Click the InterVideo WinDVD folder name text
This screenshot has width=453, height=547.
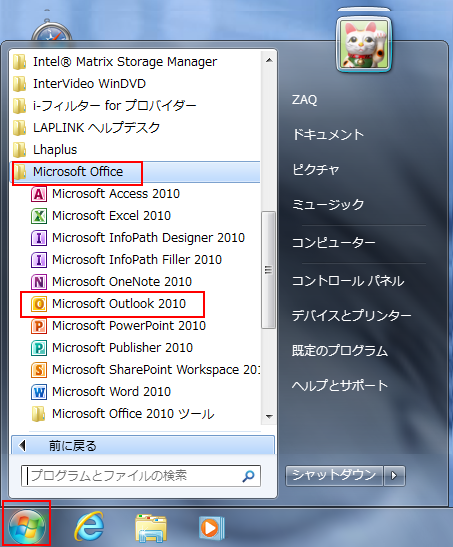click(x=89, y=84)
